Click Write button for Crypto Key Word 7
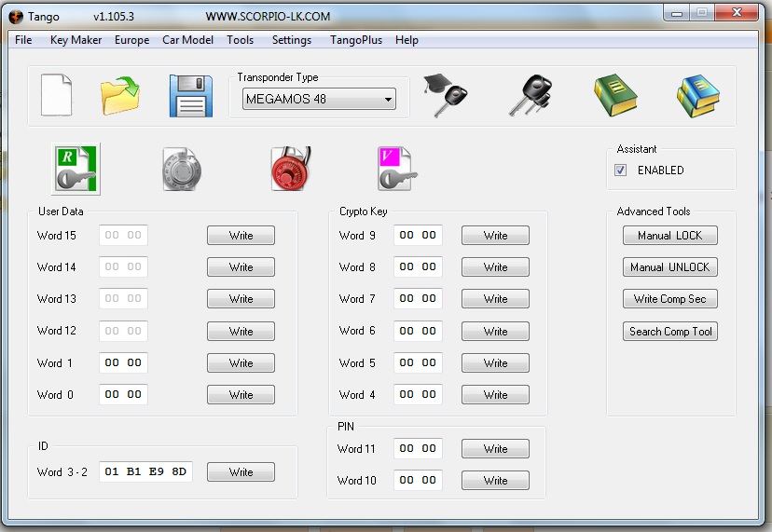772x532 pixels. click(x=495, y=299)
